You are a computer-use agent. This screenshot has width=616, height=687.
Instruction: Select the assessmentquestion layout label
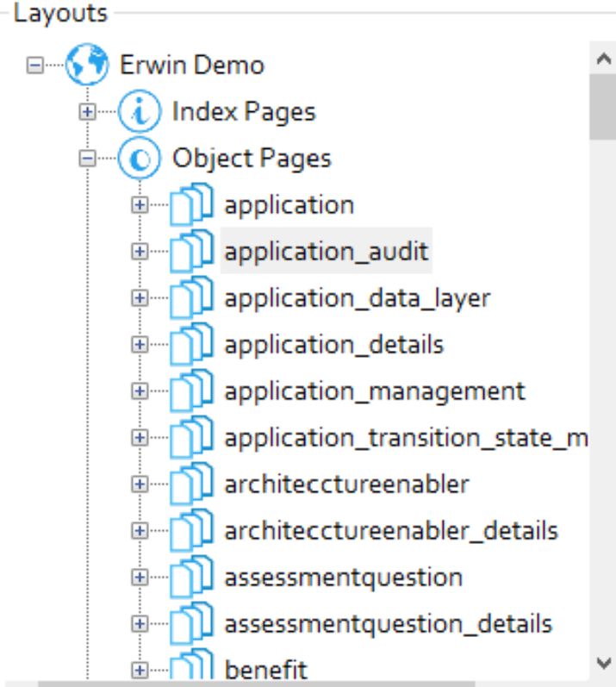(343, 578)
